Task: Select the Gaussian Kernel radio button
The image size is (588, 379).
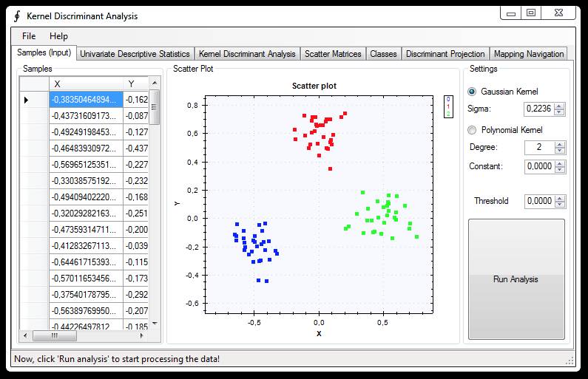Action: 472,92
